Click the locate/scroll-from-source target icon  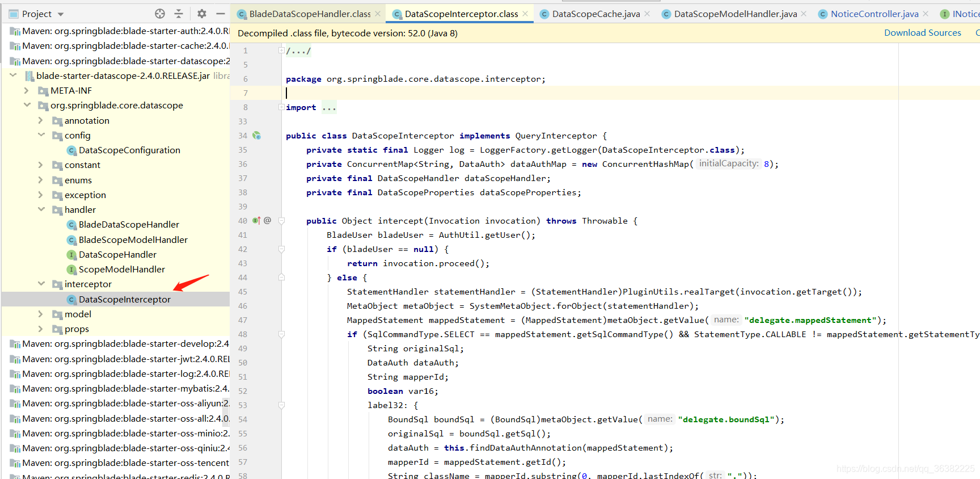point(160,14)
